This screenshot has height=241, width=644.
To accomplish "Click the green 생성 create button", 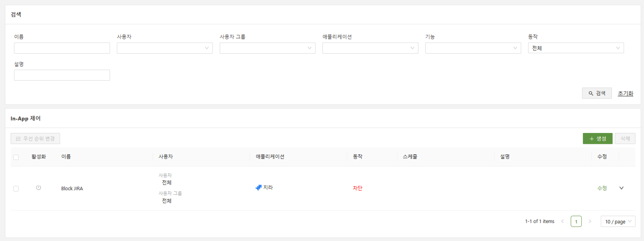I will pos(597,138).
